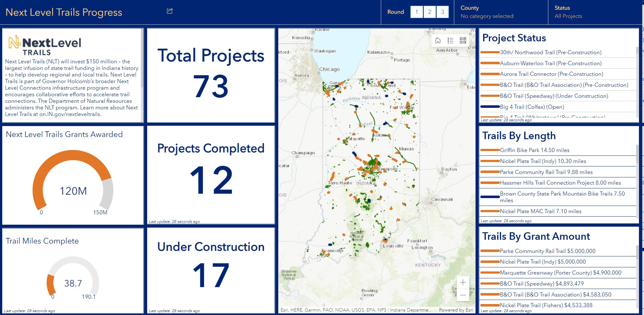
Task: Select Big 4 Trail (Colfax) in Project Status
Action: 532,107
